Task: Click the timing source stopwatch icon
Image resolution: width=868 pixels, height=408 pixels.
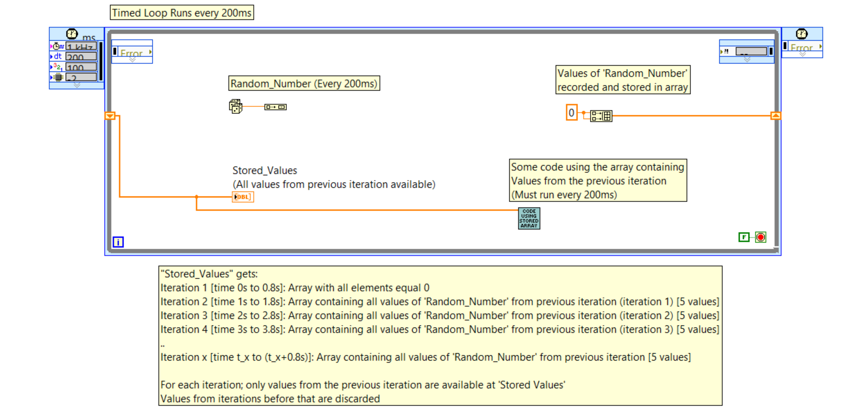Action: tap(58, 46)
